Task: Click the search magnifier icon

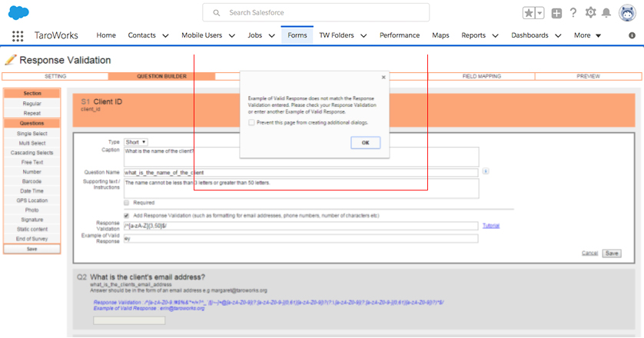Action: pos(217,13)
